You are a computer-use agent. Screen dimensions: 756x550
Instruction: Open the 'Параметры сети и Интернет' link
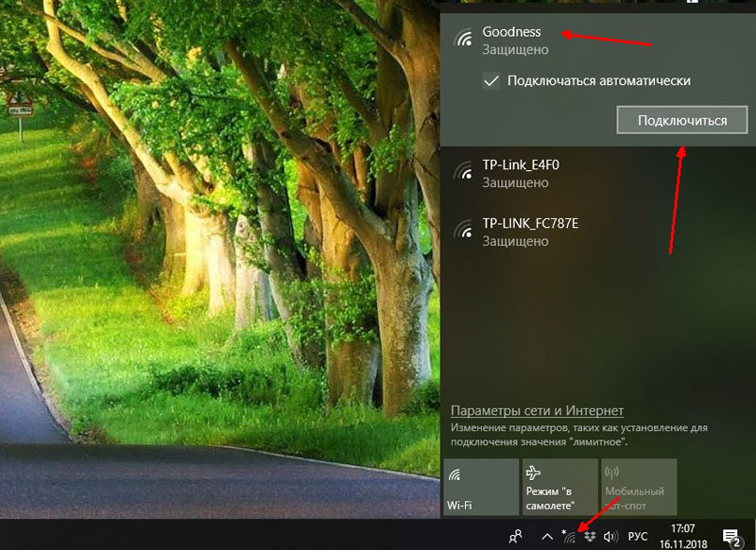pos(537,411)
